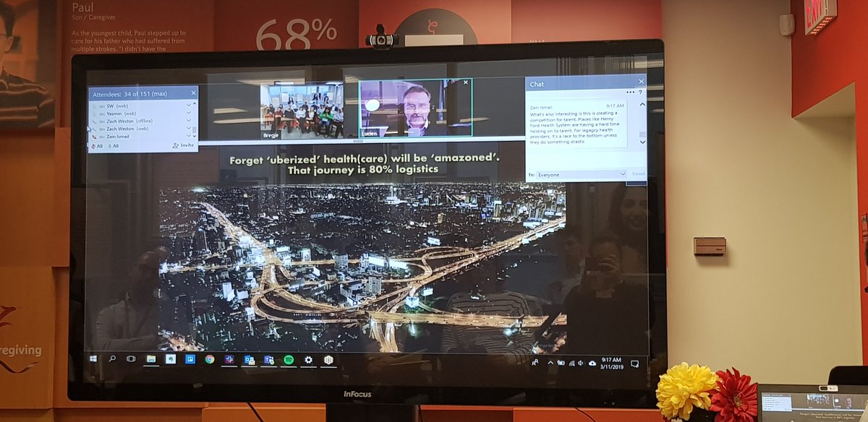Open File Explorer from the taskbar
This screenshot has height=422, width=868.
[x=151, y=358]
